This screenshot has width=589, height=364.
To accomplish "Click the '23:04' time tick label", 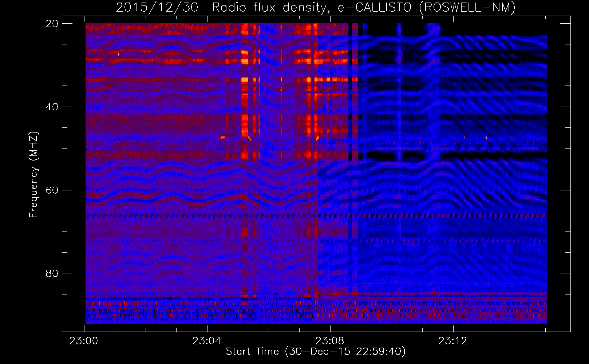I will 207,341.
